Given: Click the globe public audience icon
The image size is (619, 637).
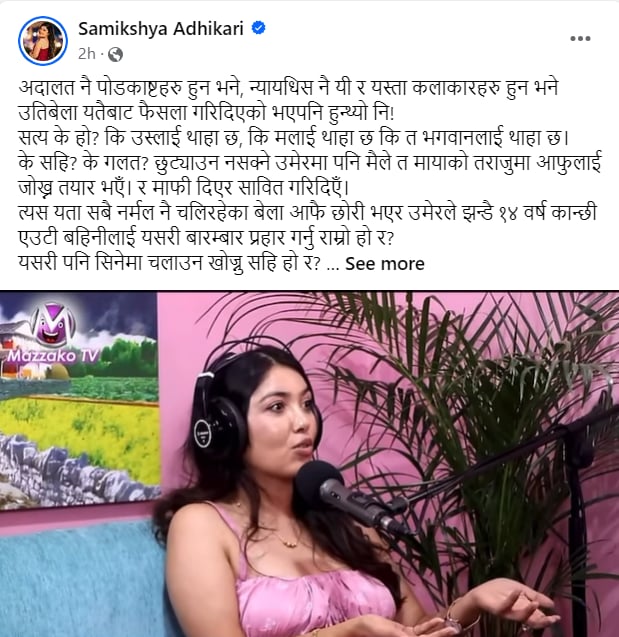Looking at the screenshot, I should [115, 54].
